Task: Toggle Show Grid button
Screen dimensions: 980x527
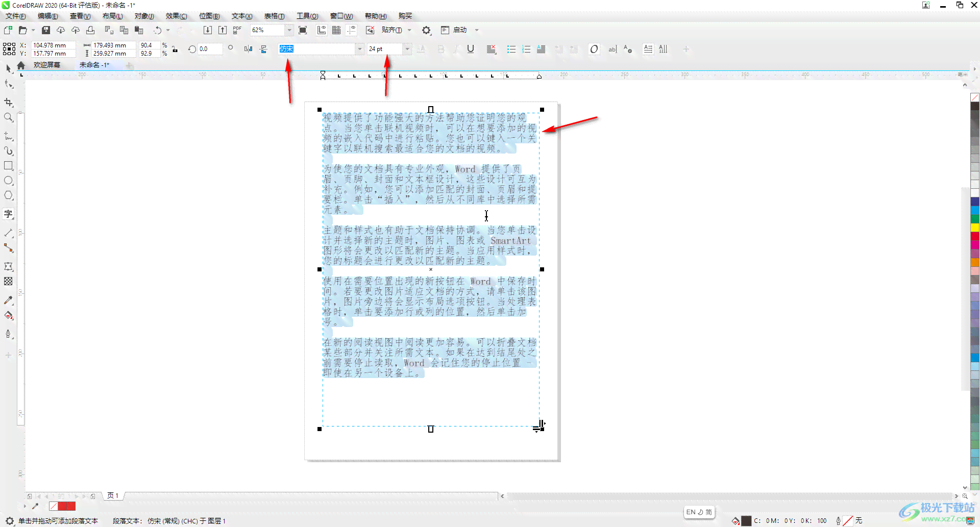Action: click(x=336, y=30)
